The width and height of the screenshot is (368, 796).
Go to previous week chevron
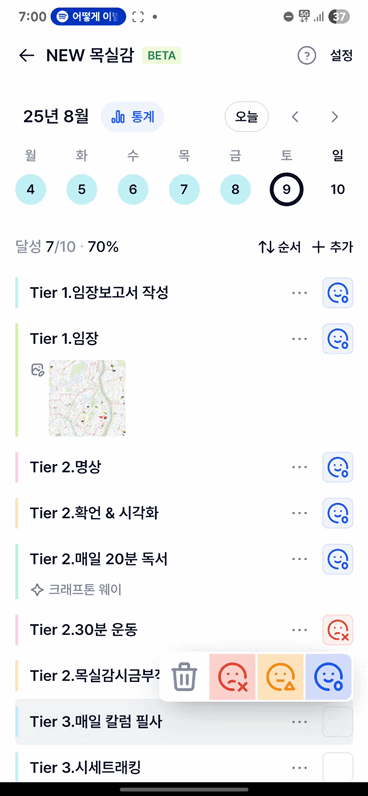(x=295, y=117)
